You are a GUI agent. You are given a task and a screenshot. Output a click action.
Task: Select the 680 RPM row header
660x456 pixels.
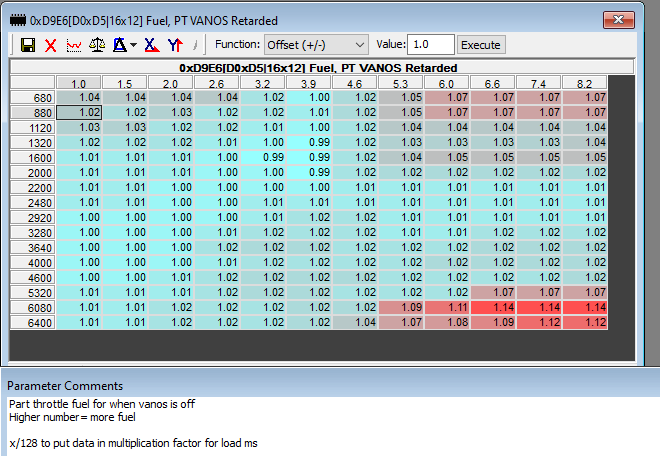coord(34,97)
